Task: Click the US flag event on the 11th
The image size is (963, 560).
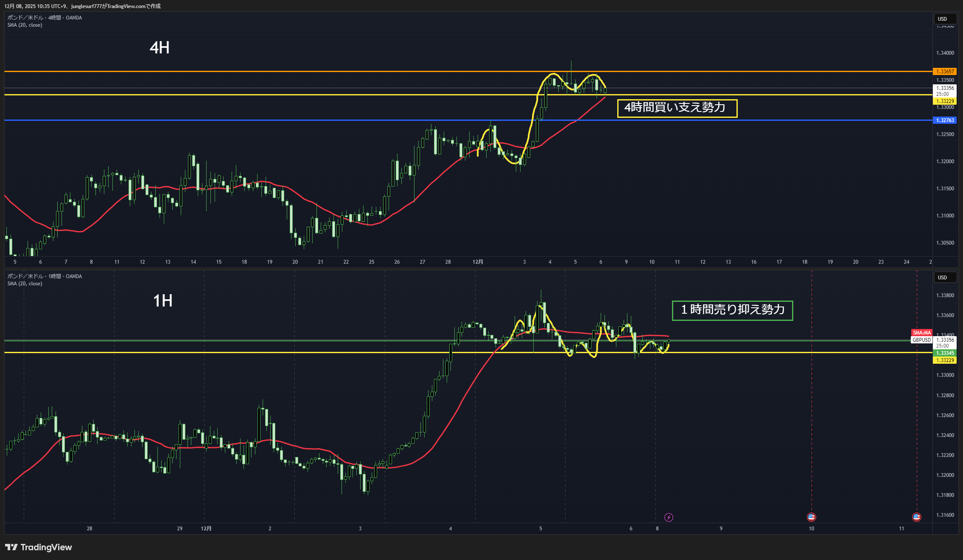Action: [x=916, y=517]
